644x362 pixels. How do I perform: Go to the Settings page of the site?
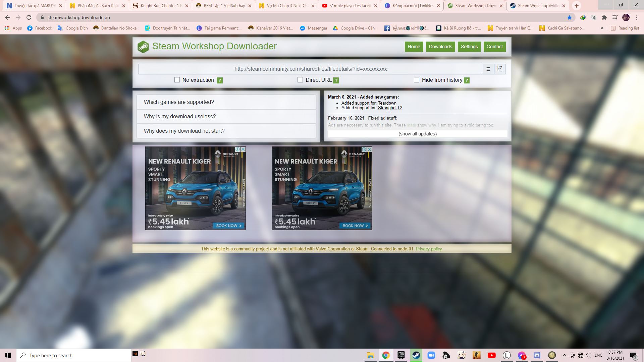point(469,47)
